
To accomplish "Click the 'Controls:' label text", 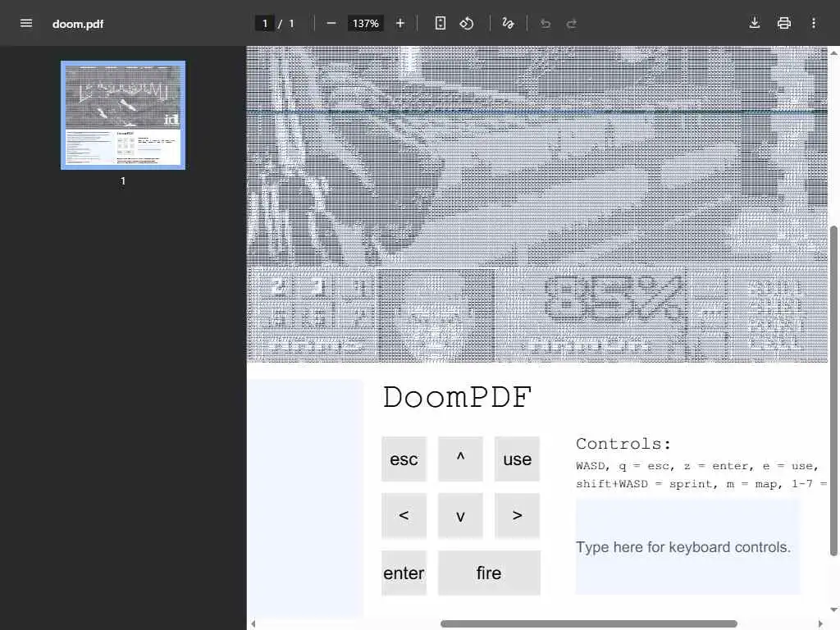I will coord(623,444).
